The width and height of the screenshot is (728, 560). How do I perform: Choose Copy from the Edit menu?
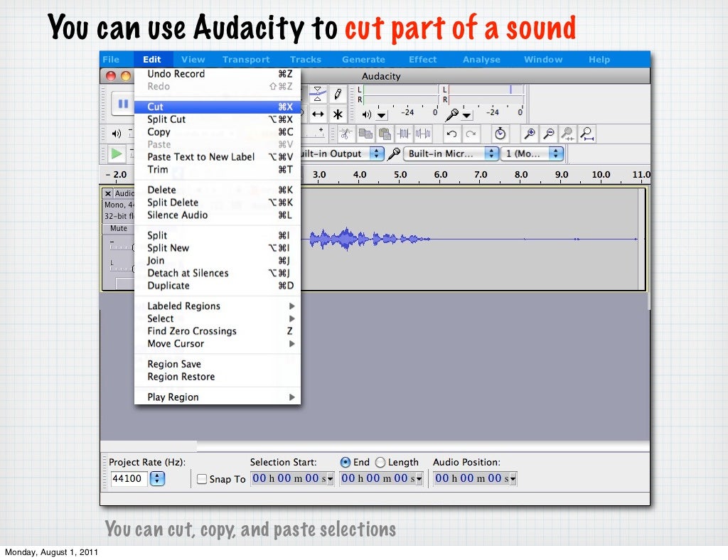coord(218,131)
